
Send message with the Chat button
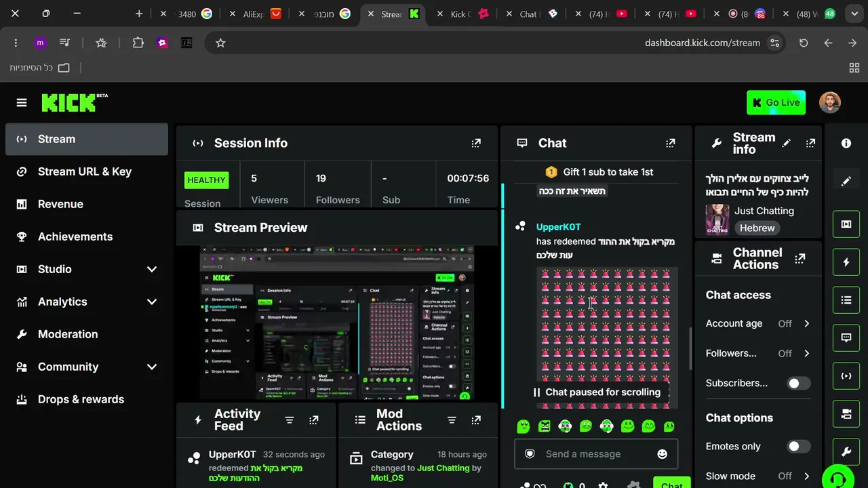[x=671, y=483]
